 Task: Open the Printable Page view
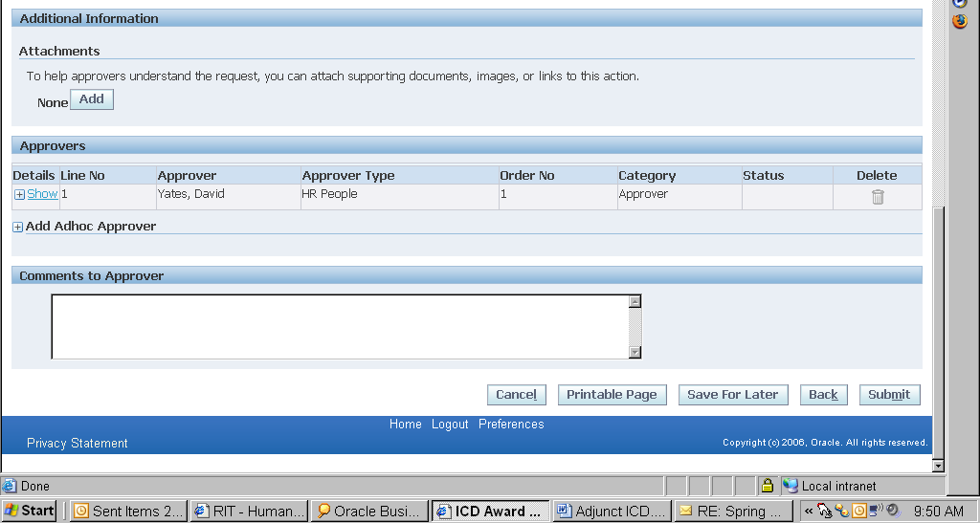click(x=612, y=395)
